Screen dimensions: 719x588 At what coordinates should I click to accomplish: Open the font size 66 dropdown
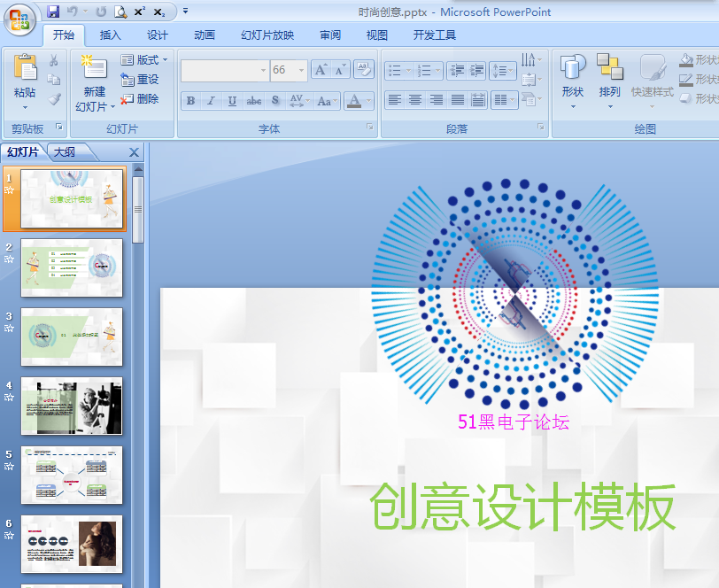[301, 70]
